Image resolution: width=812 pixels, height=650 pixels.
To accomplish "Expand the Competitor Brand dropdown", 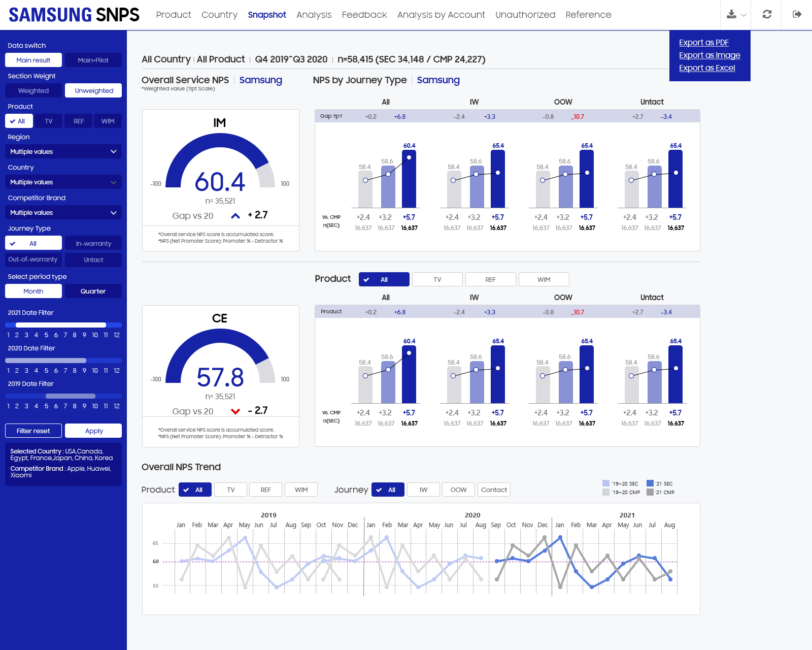I will tap(63, 212).
